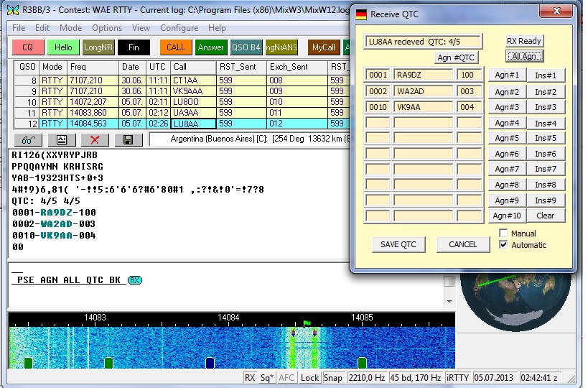Click the red X delete icon
Image resolution: width=588 pixels, height=388 pixels.
click(x=95, y=139)
